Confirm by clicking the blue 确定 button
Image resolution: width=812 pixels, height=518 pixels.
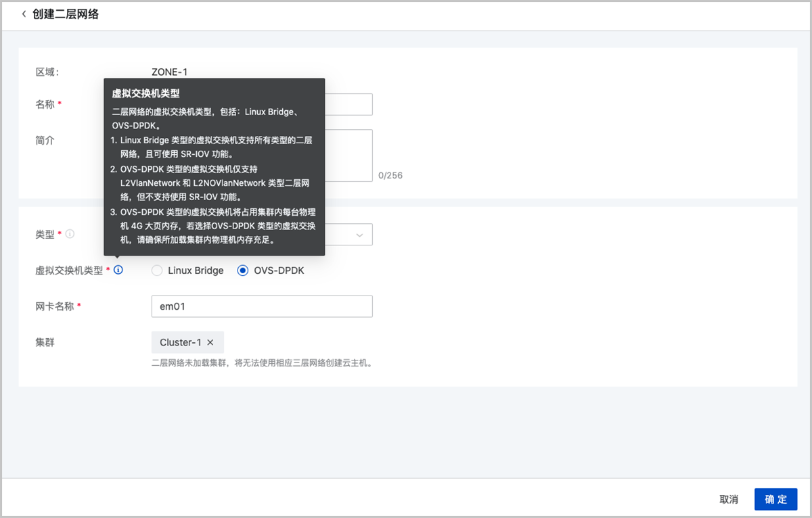tap(775, 499)
